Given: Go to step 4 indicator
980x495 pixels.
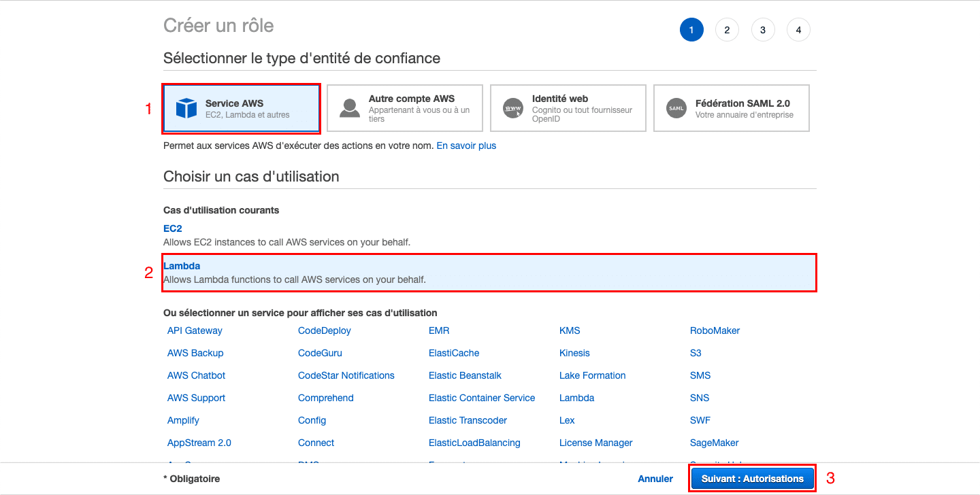Looking at the screenshot, I should (x=798, y=30).
